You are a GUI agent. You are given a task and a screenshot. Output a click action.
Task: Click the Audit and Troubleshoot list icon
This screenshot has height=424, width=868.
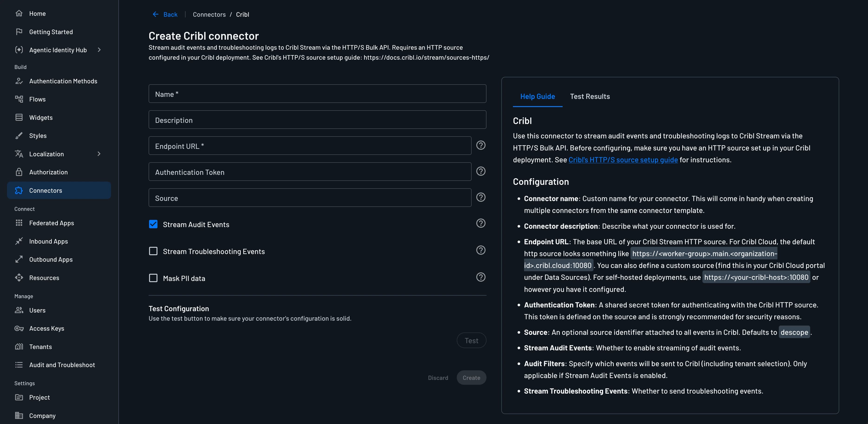coord(19,365)
